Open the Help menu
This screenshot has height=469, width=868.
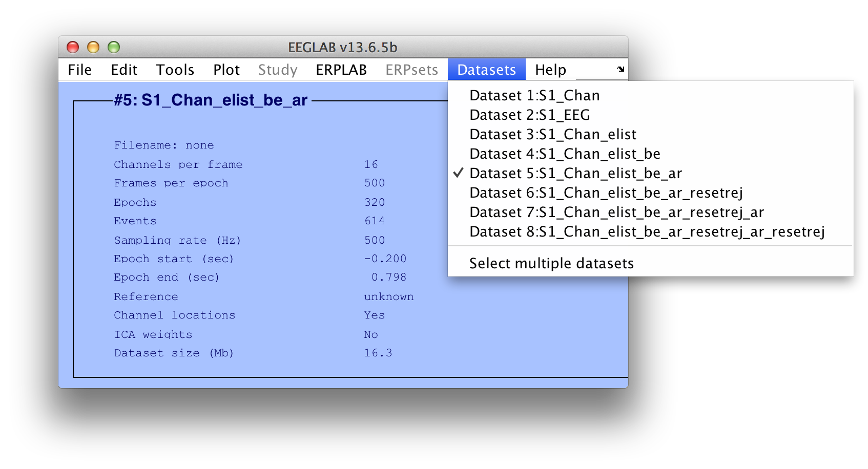(x=550, y=70)
